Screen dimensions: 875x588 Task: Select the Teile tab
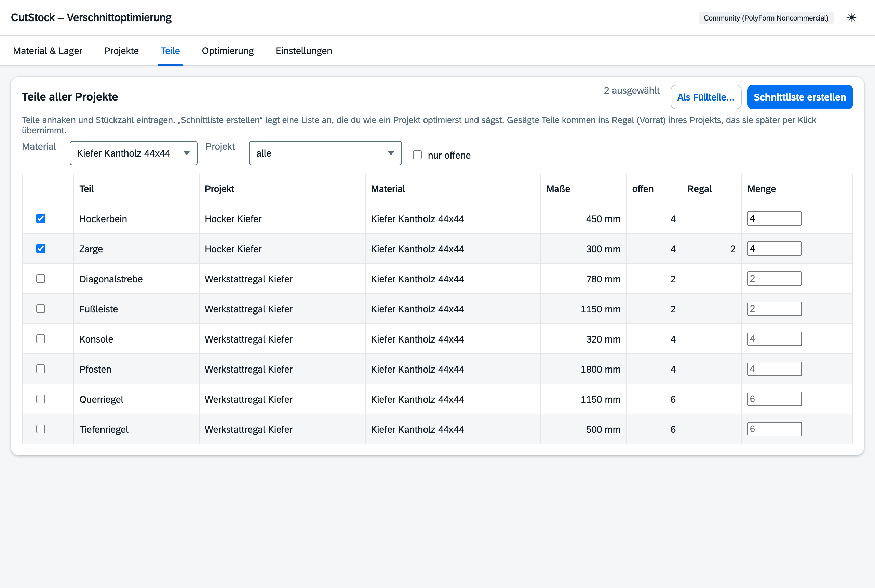pyautogui.click(x=170, y=51)
